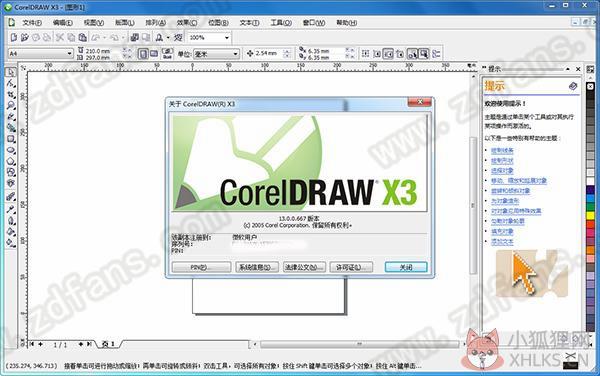Click the 许可证 button
600x376 pixels.
[x=351, y=267]
